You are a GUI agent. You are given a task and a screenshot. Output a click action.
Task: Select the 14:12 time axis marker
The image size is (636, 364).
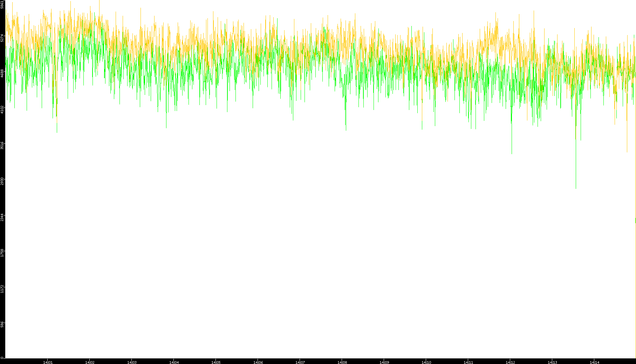coord(510,362)
